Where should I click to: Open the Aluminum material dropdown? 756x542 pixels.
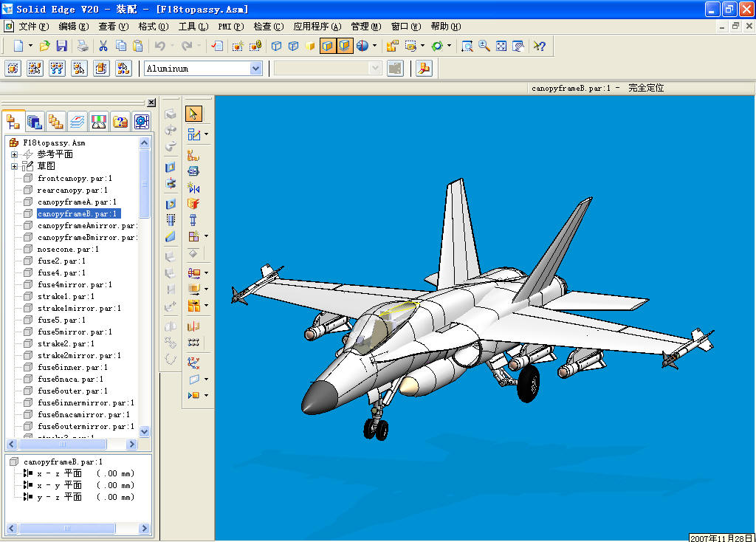256,69
